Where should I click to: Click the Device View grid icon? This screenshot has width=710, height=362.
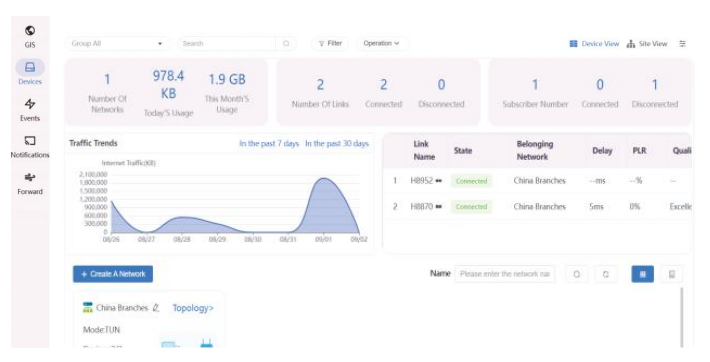tap(573, 43)
